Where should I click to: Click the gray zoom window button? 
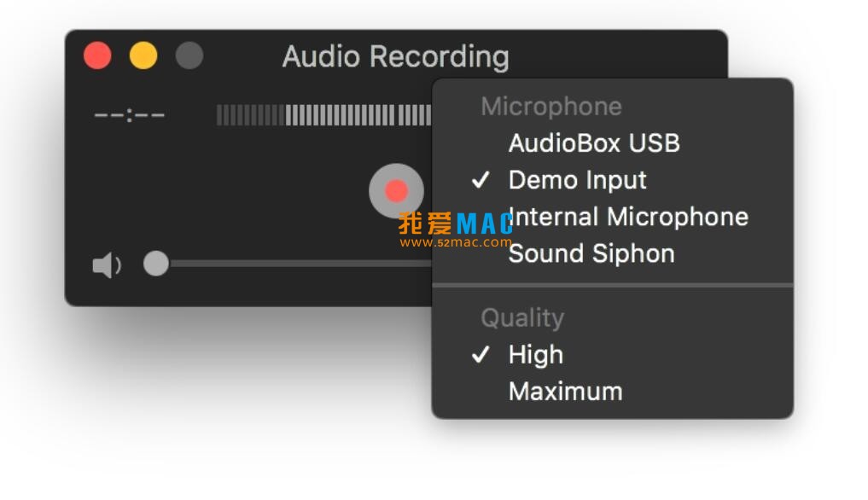189,56
